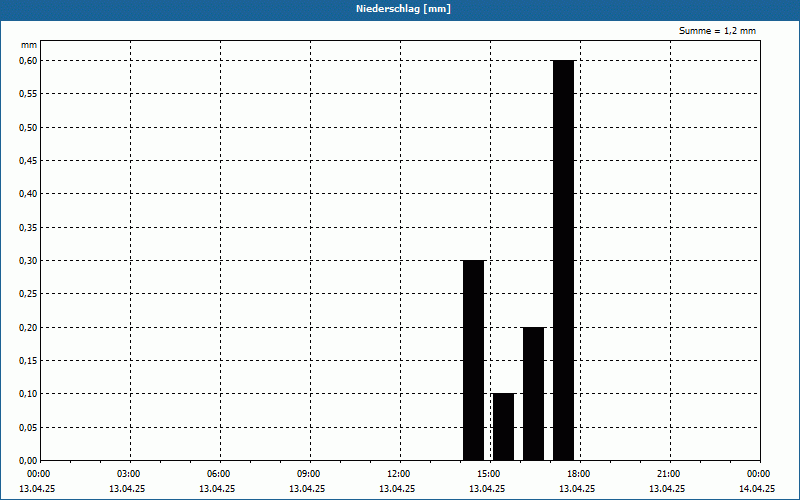Click the 12:00 time axis label

coord(398,474)
